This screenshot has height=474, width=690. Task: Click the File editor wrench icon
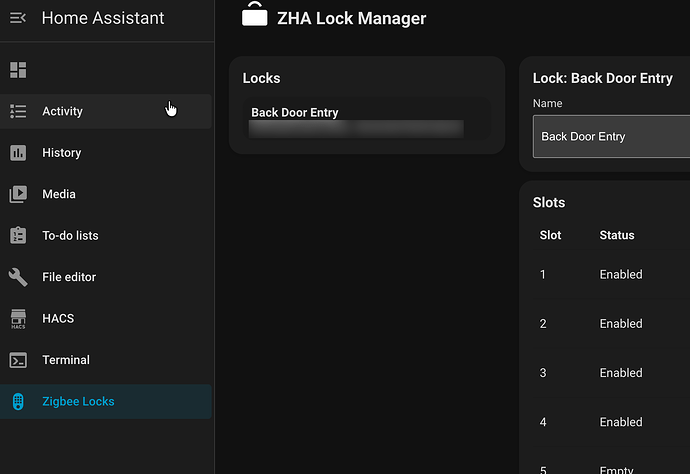(x=18, y=277)
